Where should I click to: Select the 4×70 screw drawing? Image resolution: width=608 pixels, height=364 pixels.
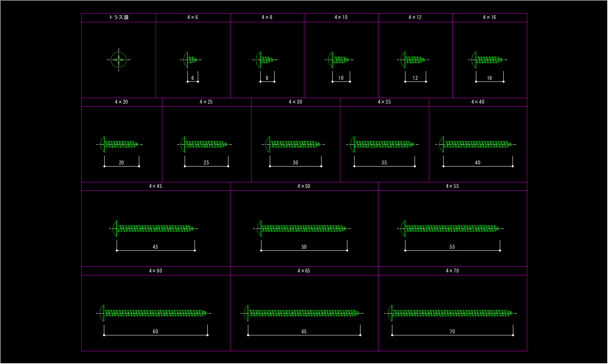450,313
